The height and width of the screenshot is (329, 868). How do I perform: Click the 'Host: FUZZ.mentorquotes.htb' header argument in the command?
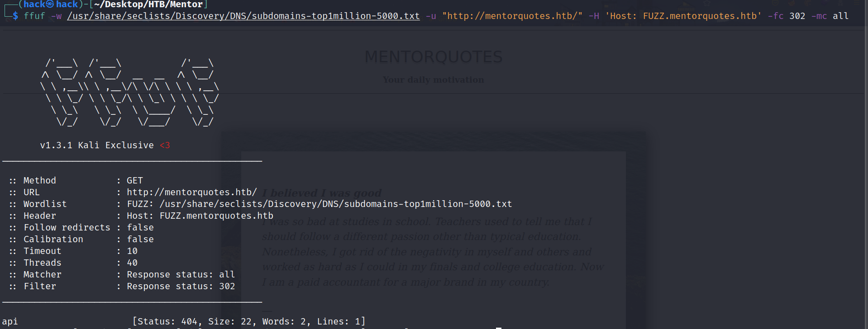683,16
